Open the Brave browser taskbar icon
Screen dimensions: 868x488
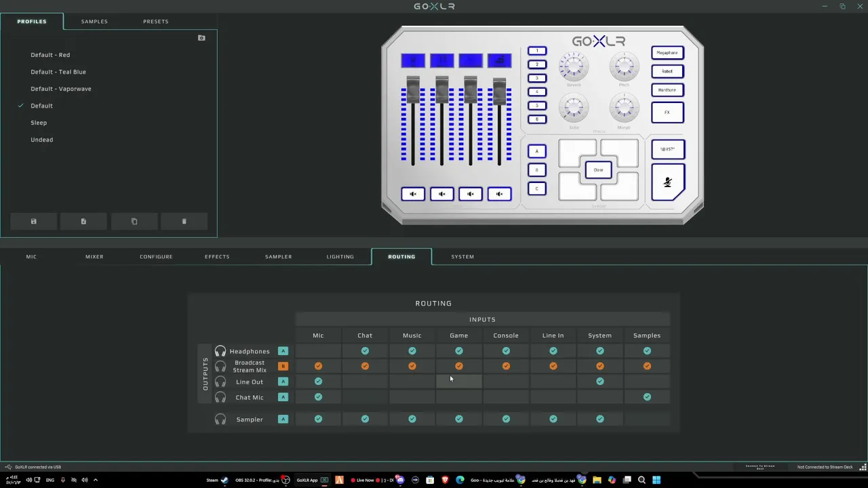445,480
